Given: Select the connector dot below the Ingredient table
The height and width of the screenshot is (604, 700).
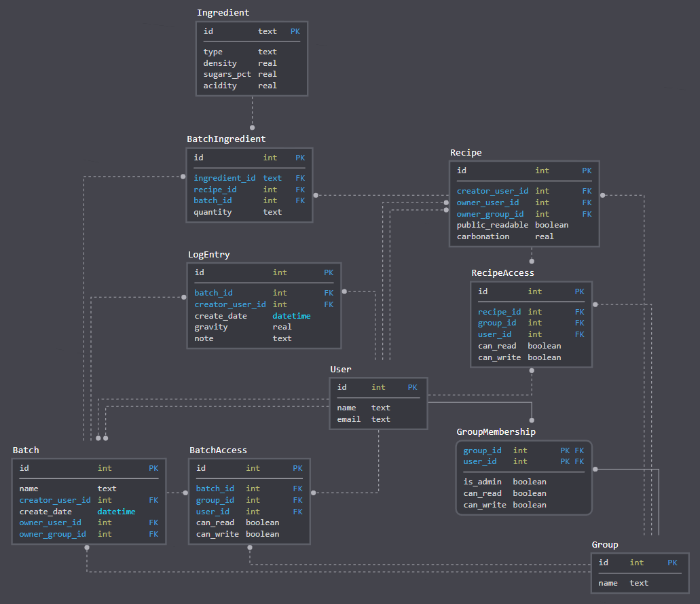Looking at the screenshot, I should [252, 127].
